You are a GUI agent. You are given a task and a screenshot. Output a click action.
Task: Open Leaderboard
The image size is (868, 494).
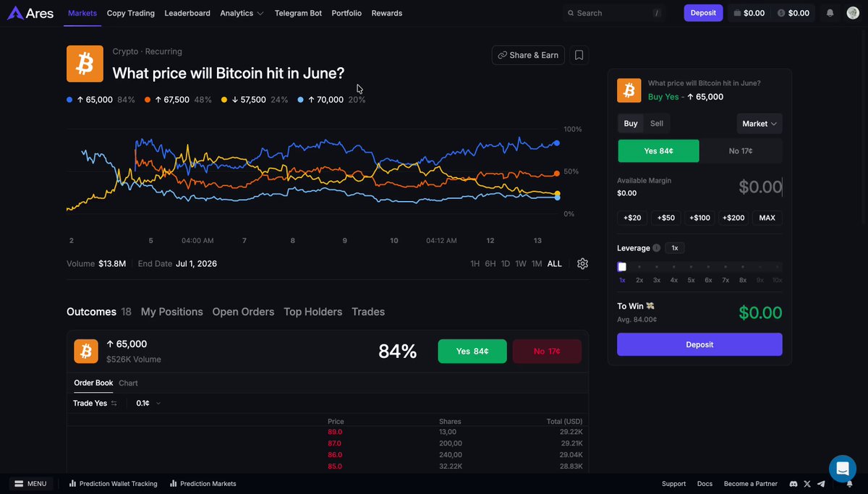tap(187, 13)
